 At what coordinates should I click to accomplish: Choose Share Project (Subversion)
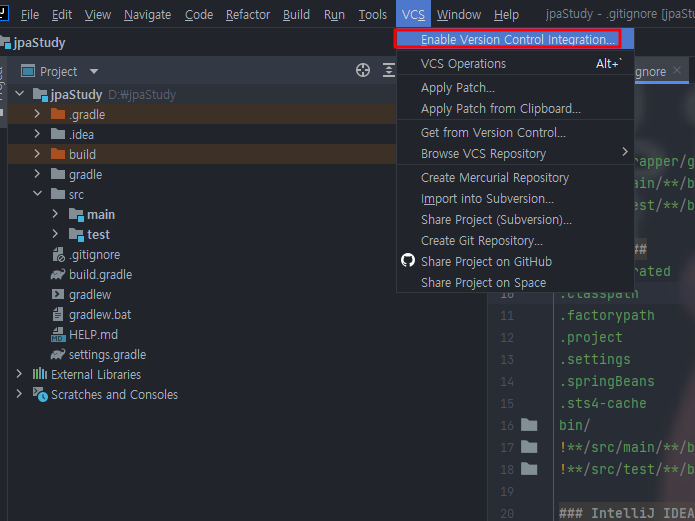point(515,219)
